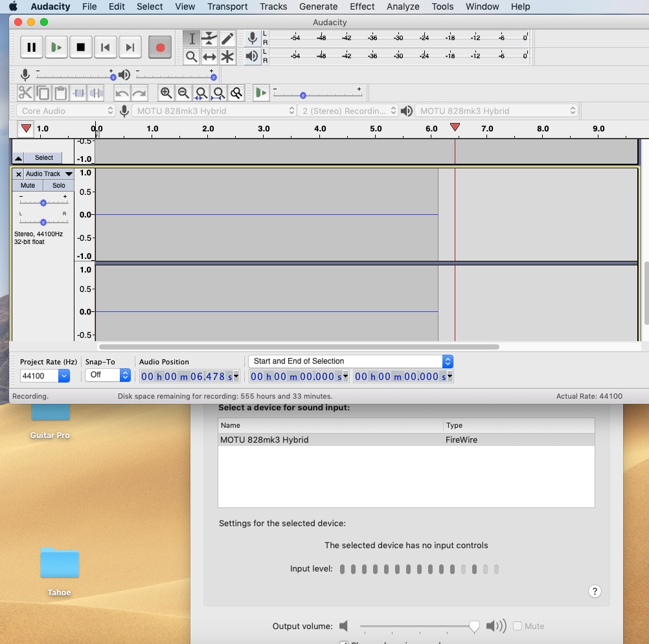The width and height of the screenshot is (649, 644).
Task: Pause the recording in Audacity
Action: [32, 47]
